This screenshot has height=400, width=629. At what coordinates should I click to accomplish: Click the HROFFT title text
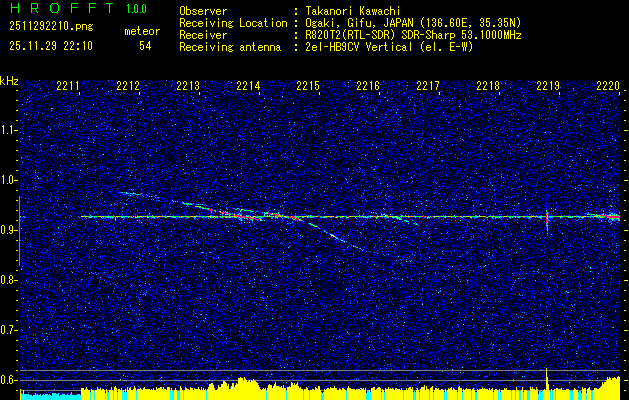(62, 8)
